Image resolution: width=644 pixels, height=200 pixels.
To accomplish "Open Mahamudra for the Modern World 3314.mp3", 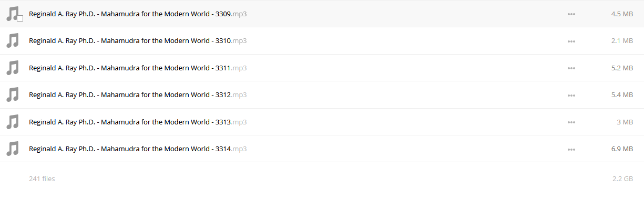I will [x=138, y=149].
